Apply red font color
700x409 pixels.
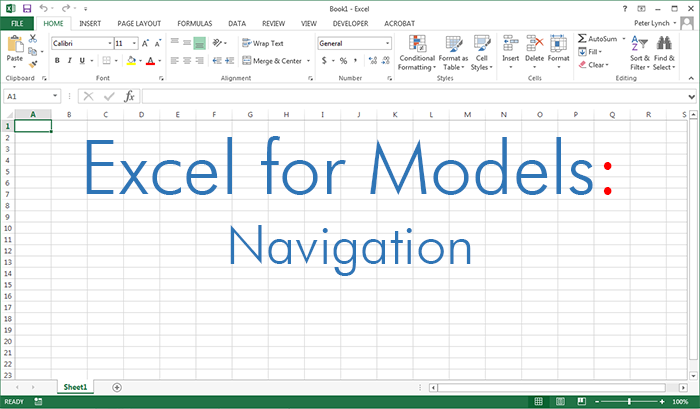point(150,60)
